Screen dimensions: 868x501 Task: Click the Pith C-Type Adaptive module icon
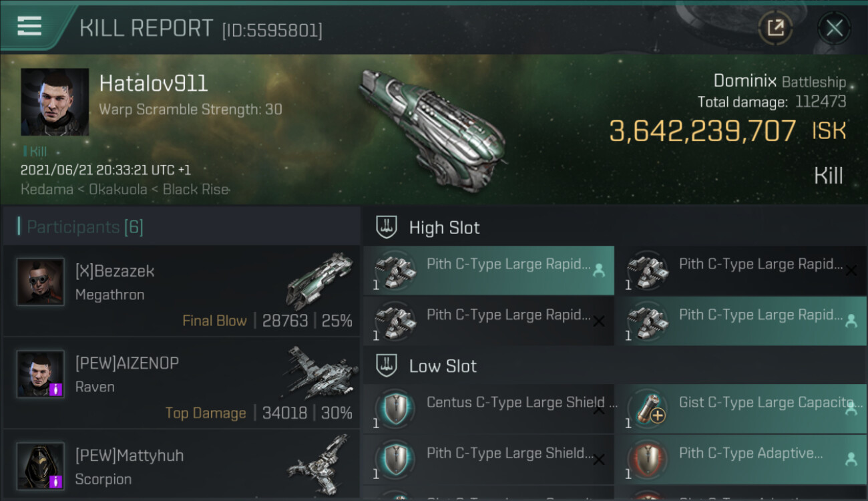tap(646, 460)
